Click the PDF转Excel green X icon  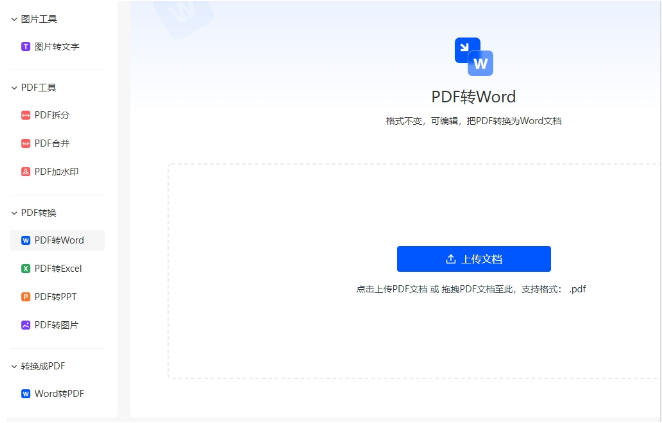click(26, 268)
